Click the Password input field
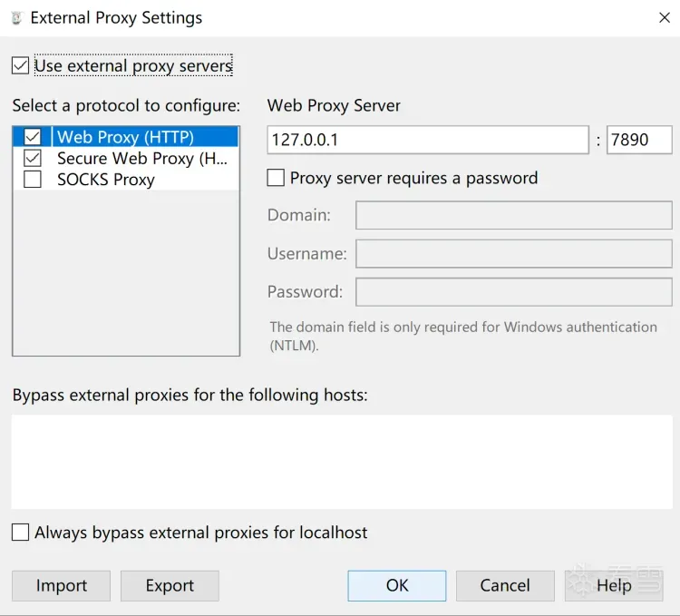Viewport: 680px width, 616px height. (513, 292)
